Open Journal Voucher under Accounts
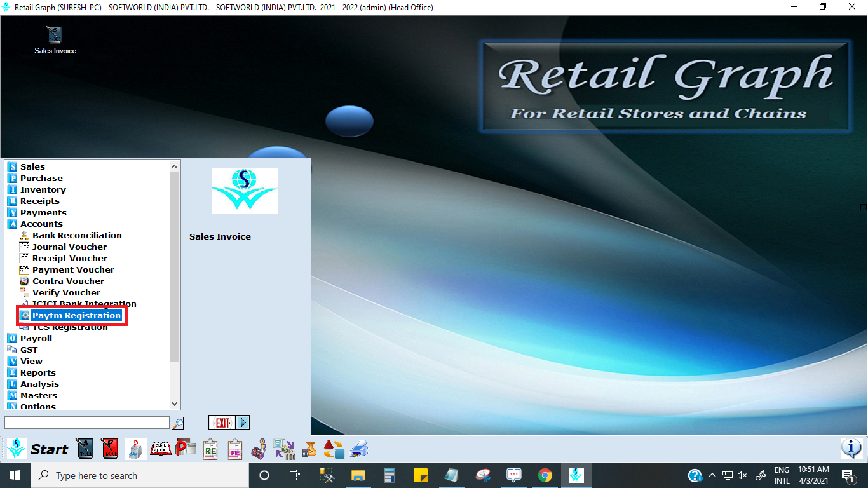Viewport: 868px width, 488px height. pos(69,247)
